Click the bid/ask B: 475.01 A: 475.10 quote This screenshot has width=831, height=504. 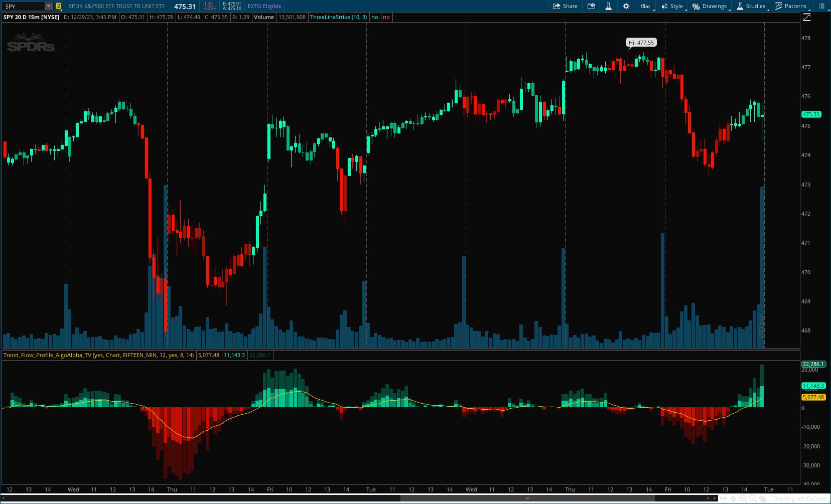(x=232, y=6)
